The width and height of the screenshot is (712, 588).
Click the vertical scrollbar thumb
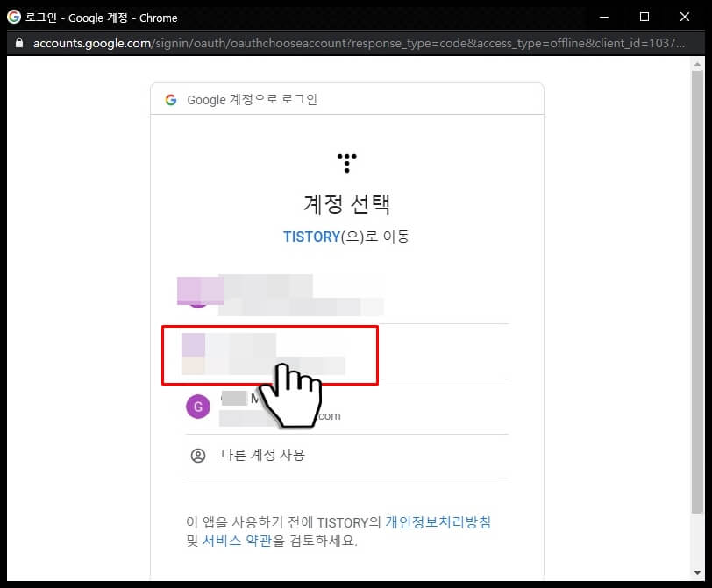pyautogui.click(x=697, y=292)
